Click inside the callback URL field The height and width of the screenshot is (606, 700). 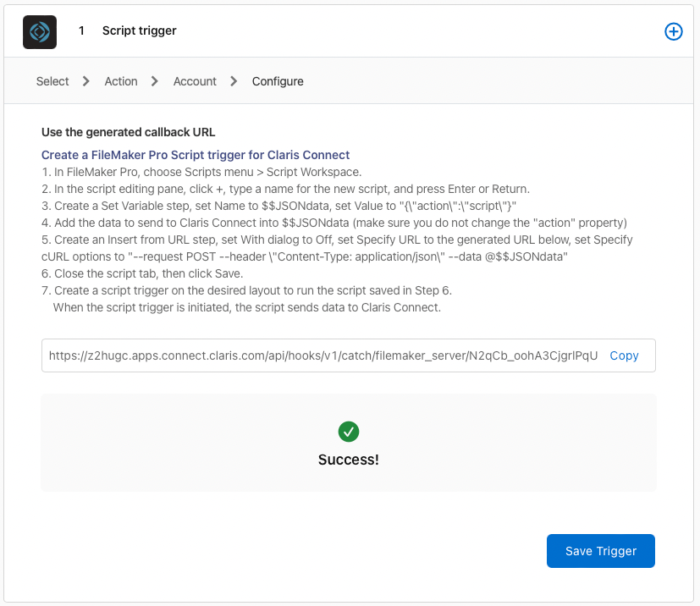pyautogui.click(x=323, y=355)
